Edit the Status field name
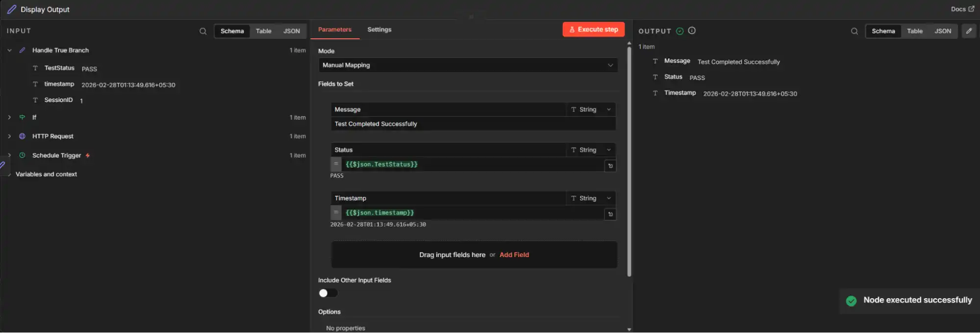 point(448,150)
